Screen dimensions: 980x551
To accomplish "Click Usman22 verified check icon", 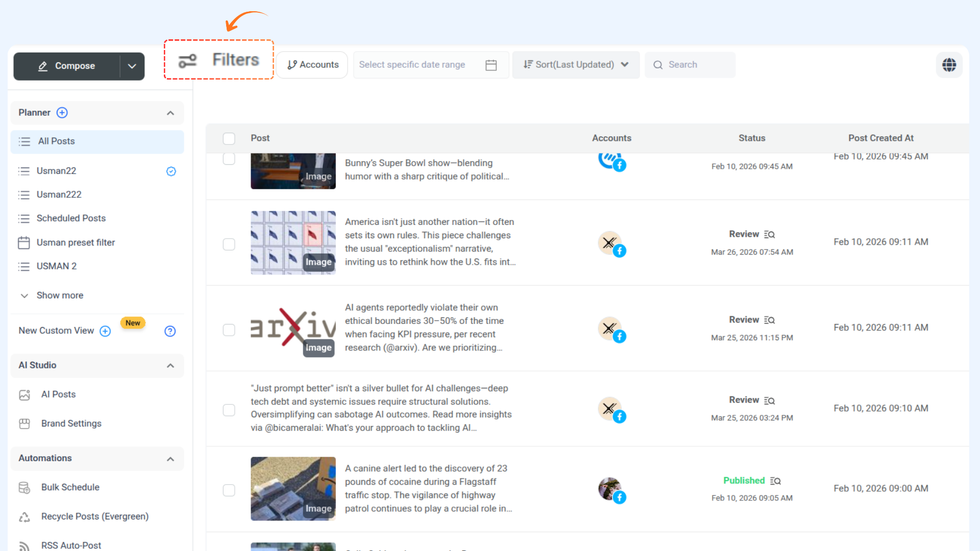I will [171, 171].
